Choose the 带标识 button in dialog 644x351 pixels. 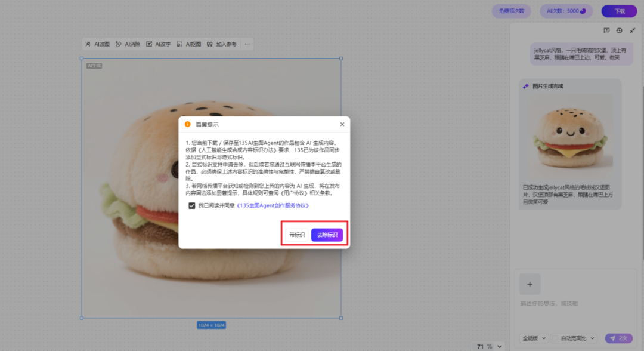[x=296, y=235]
